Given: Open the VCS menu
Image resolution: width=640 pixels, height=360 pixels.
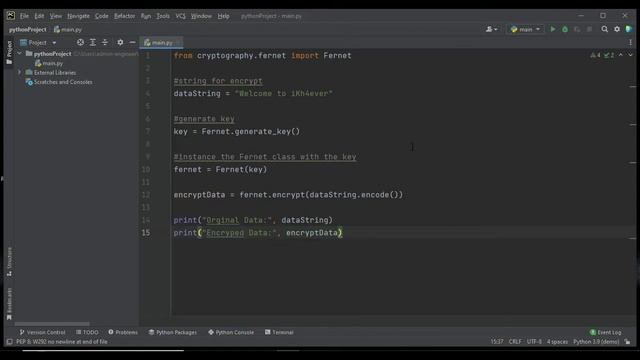Looking at the screenshot, I should (x=180, y=16).
